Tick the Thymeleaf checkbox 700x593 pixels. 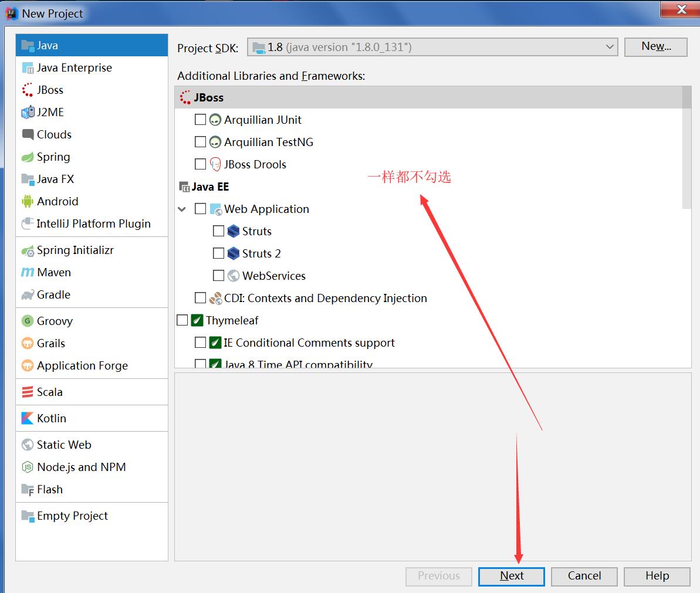click(x=182, y=320)
